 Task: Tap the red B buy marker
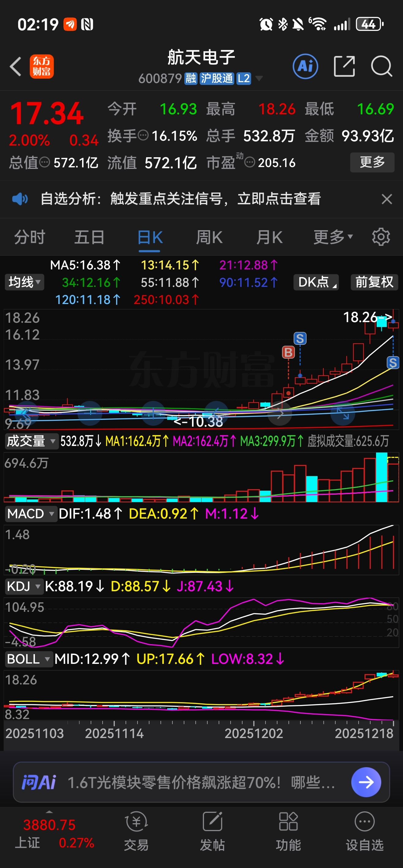(x=288, y=352)
